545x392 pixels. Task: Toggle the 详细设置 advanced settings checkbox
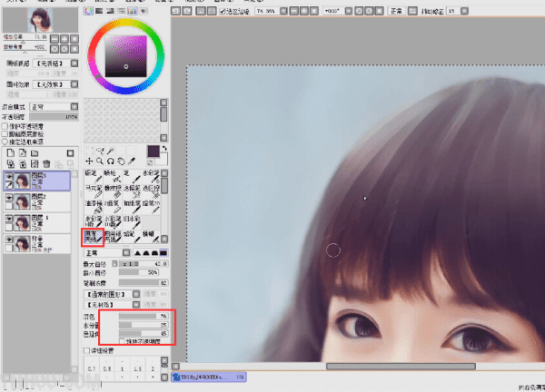(x=86, y=350)
